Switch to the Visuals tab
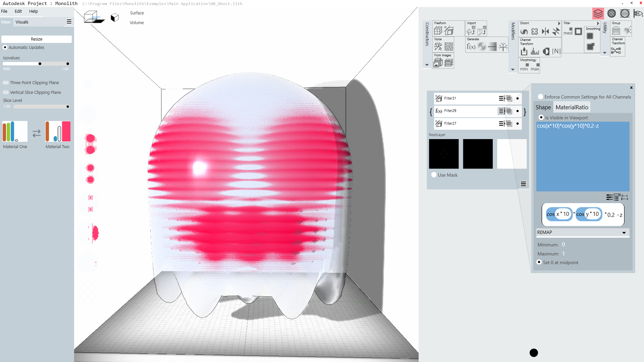The height and width of the screenshot is (362, 644). coord(22,22)
